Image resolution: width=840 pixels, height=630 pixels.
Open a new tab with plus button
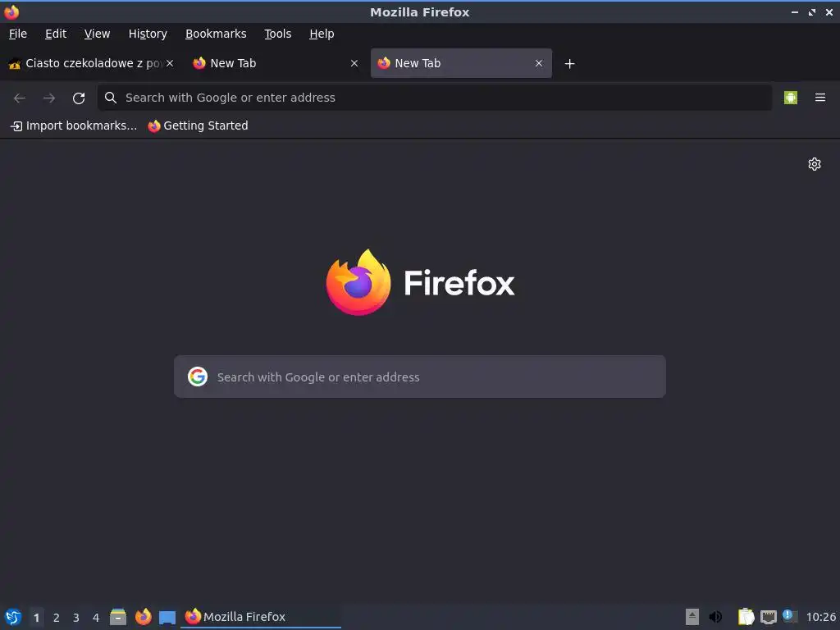569,64
